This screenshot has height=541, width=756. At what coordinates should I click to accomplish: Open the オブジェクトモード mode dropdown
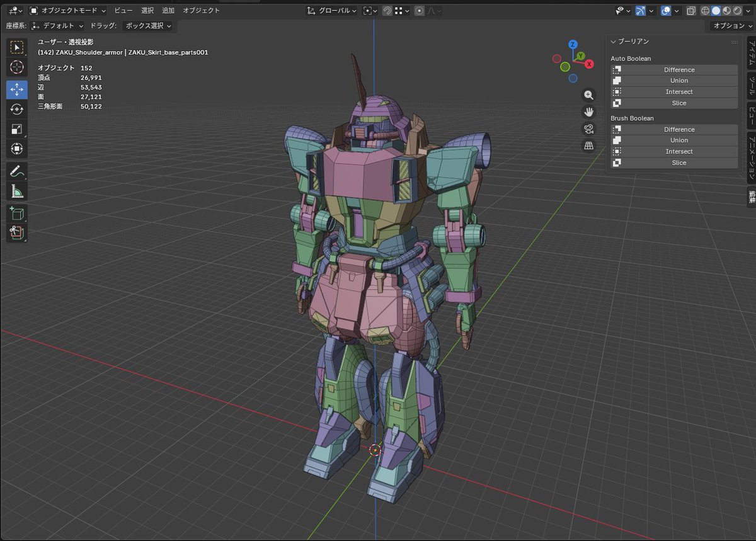(68, 11)
